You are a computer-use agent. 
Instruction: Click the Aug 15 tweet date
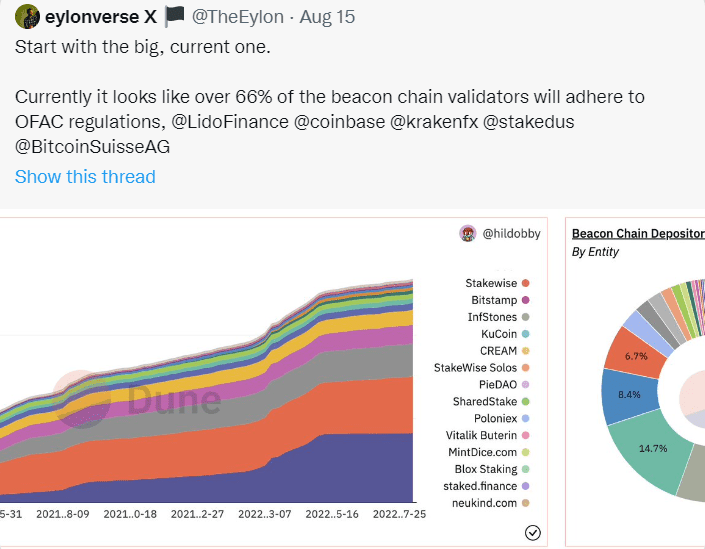coord(327,17)
